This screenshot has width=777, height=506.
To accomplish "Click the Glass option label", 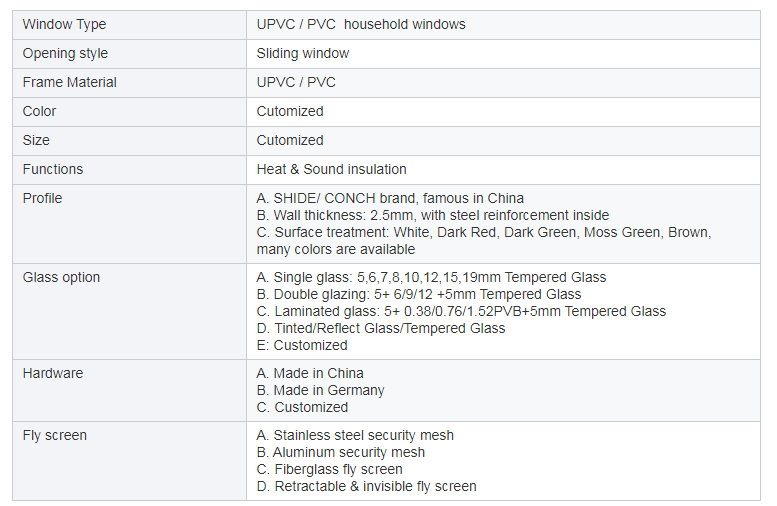I will (x=61, y=278).
